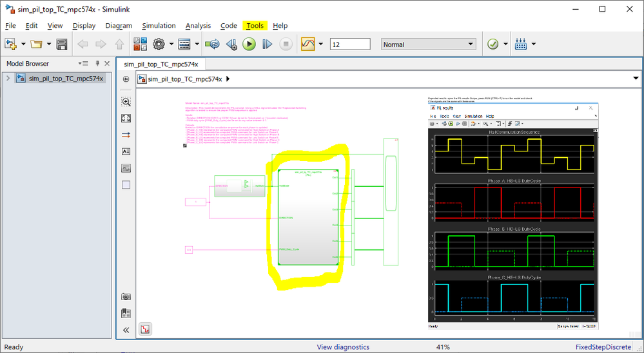Open the Simulation menu

coord(159,26)
